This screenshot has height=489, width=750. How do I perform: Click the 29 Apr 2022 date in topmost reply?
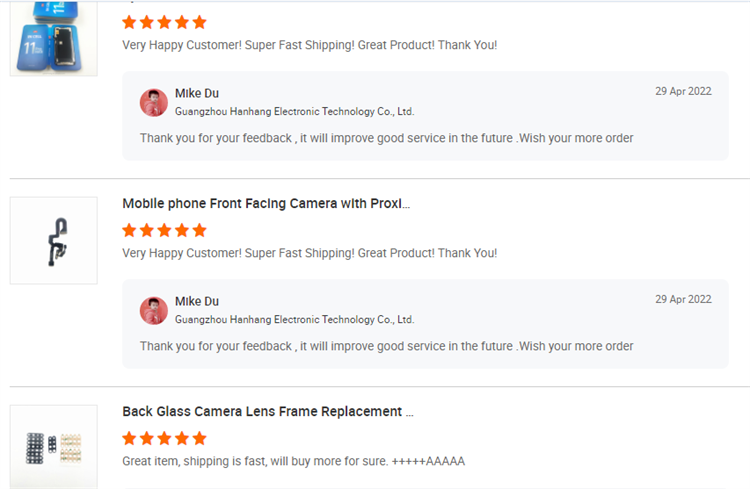pos(683,91)
